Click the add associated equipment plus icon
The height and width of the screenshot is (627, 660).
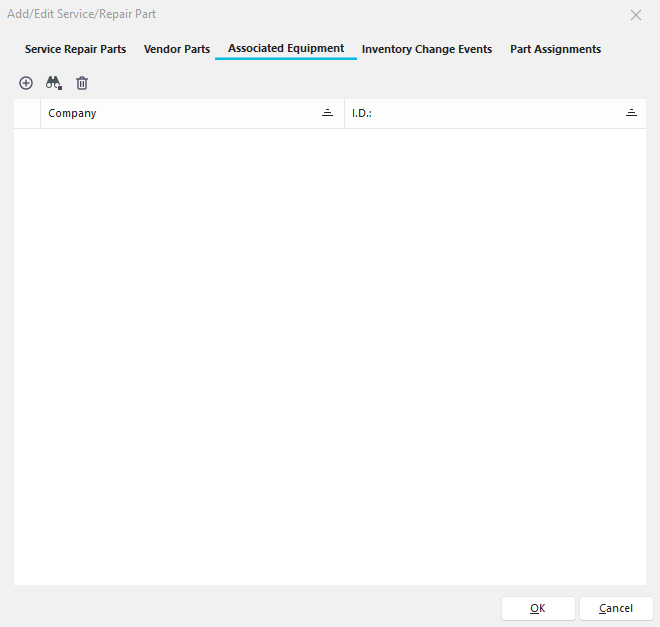coord(26,83)
